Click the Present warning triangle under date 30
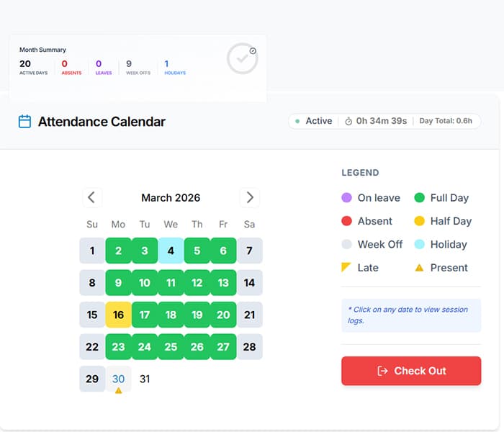 pos(118,390)
